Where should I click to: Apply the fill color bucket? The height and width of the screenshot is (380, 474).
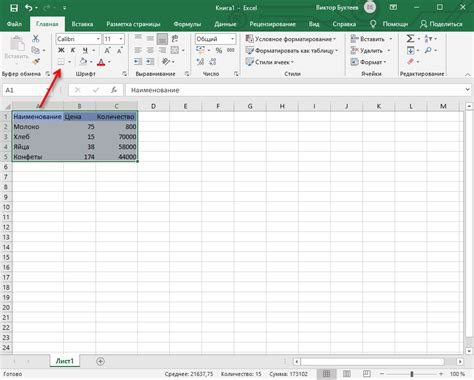pos(83,62)
